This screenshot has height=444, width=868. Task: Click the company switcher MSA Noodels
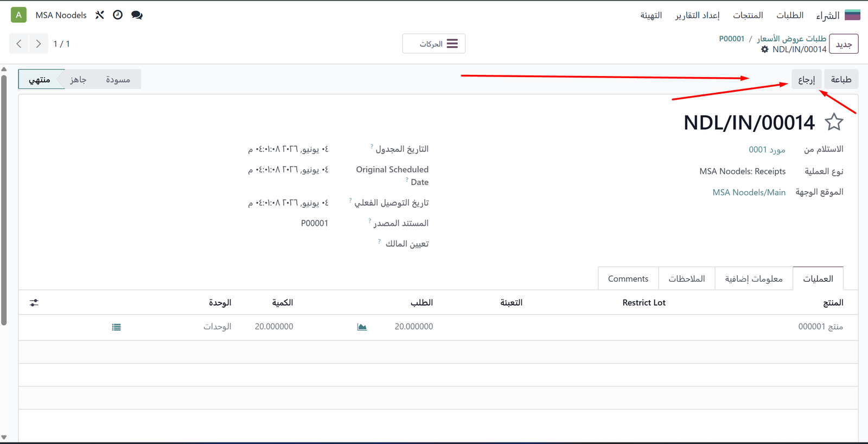click(61, 15)
